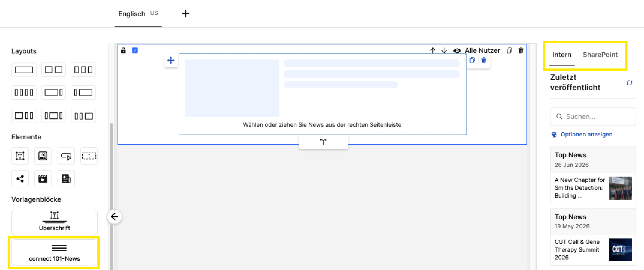Click the split icon below the section

click(x=323, y=142)
